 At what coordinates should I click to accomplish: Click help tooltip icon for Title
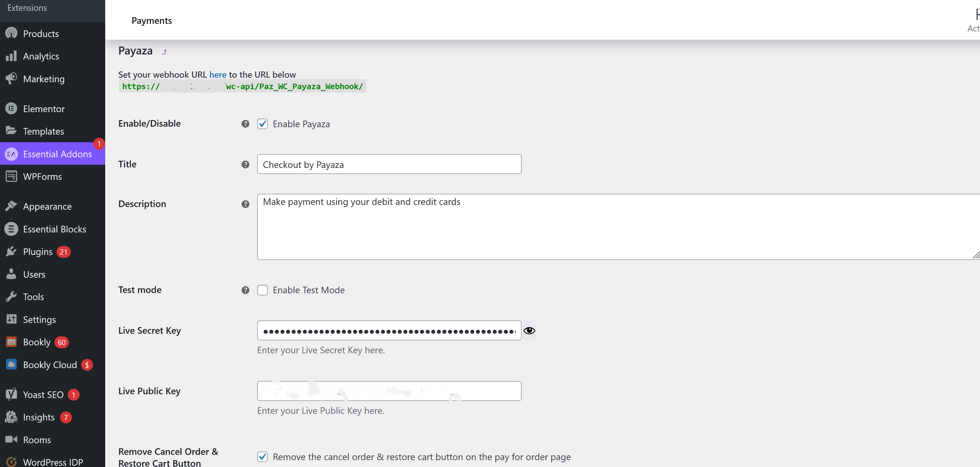click(x=245, y=164)
